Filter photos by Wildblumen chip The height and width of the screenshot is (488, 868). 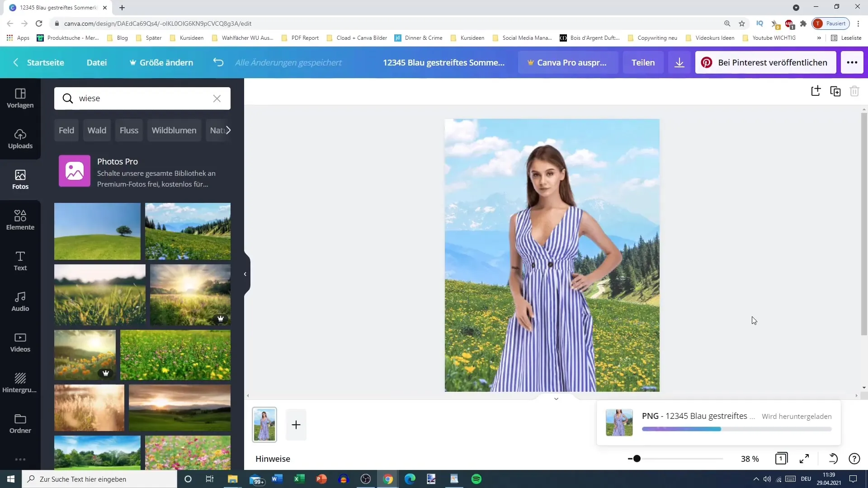(x=174, y=130)
